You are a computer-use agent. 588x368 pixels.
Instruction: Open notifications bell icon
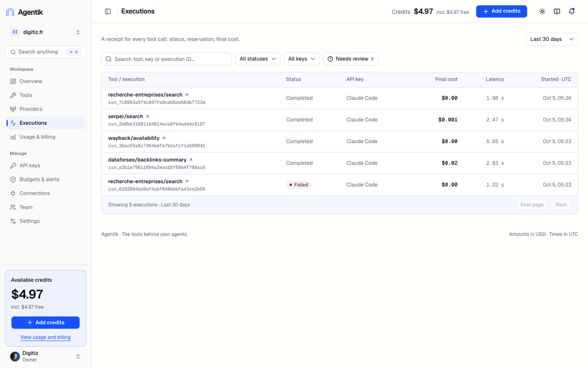click(571, 11)
